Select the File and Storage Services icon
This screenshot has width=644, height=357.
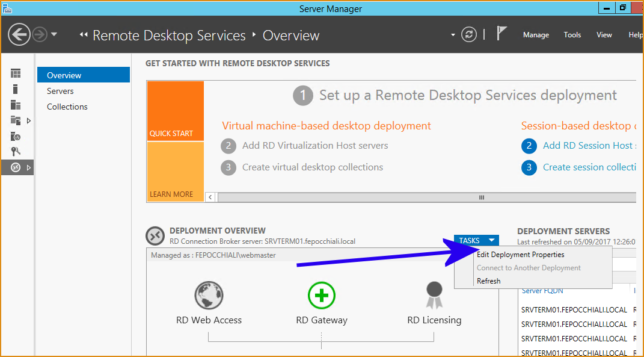tap(16, 120)
